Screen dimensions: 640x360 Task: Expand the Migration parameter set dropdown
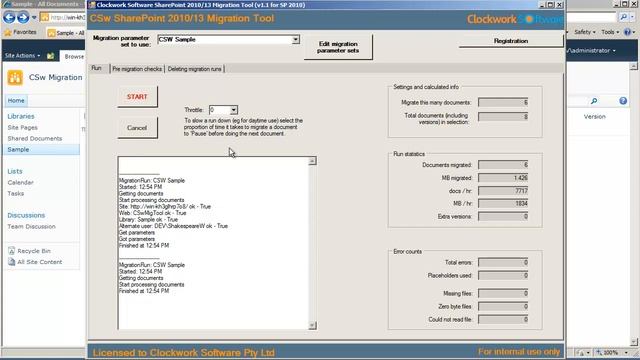coord(295,40)
